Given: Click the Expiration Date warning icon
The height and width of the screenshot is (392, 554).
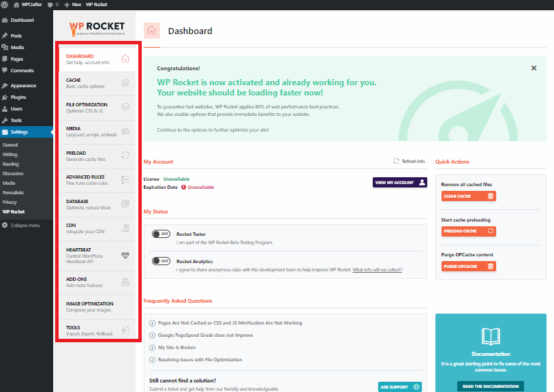Looking at the screenshot, I should pyautogui.click(x=183, y=187).
